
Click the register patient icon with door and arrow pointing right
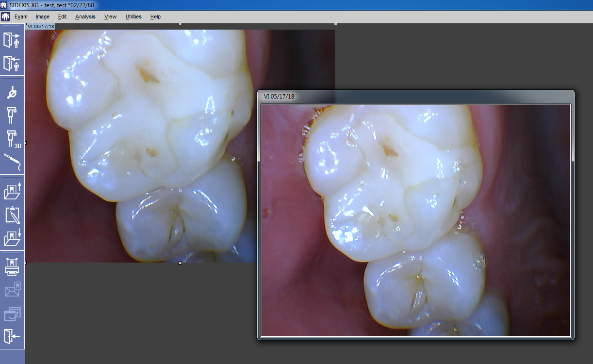pos(12,40)
